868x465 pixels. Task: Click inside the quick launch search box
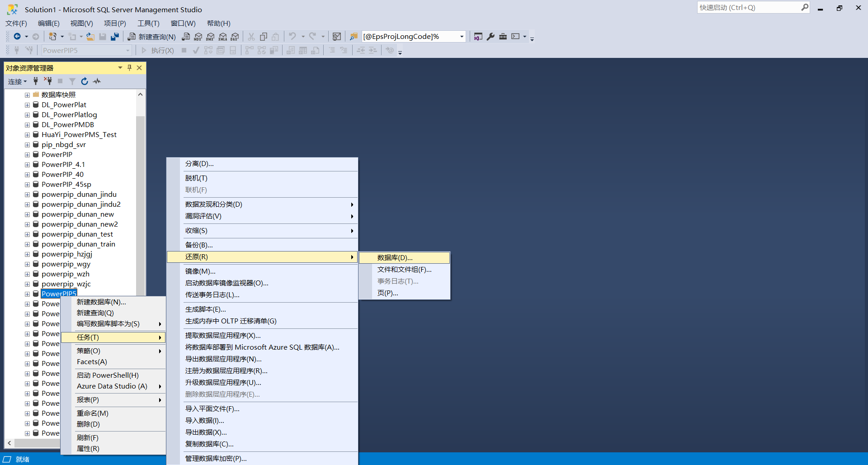tap(748, 7)
